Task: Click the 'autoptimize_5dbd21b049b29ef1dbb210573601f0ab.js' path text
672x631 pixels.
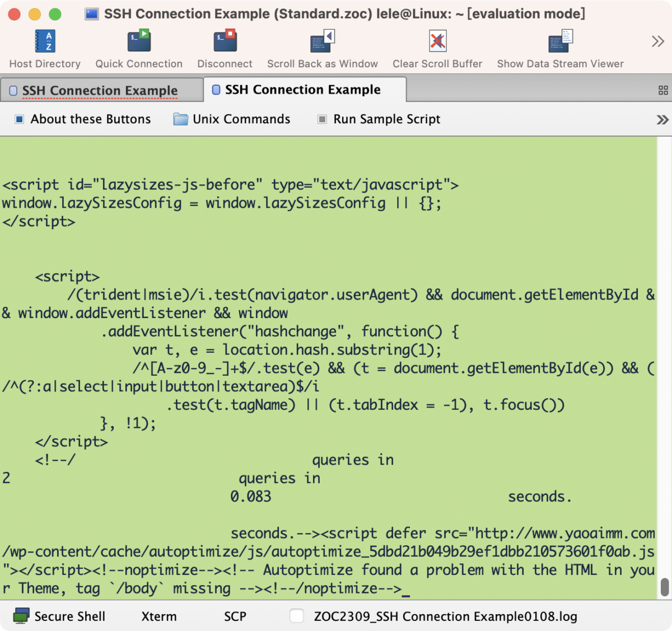Action: 463,552
